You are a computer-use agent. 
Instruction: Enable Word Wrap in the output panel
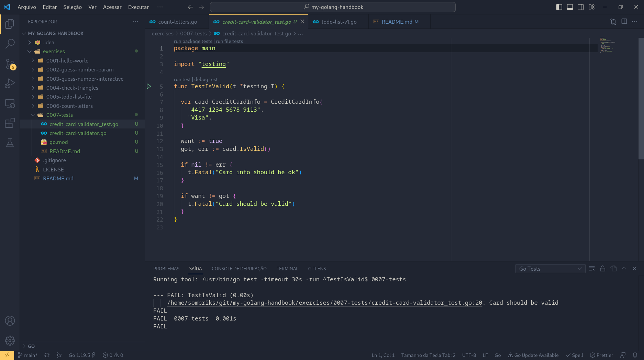592,269
